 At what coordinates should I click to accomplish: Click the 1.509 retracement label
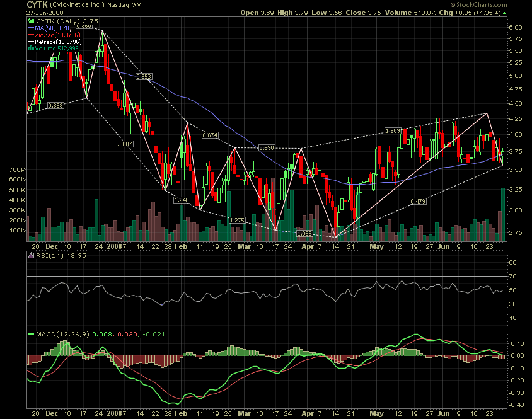pyautogui.click(x=393, y=130)
